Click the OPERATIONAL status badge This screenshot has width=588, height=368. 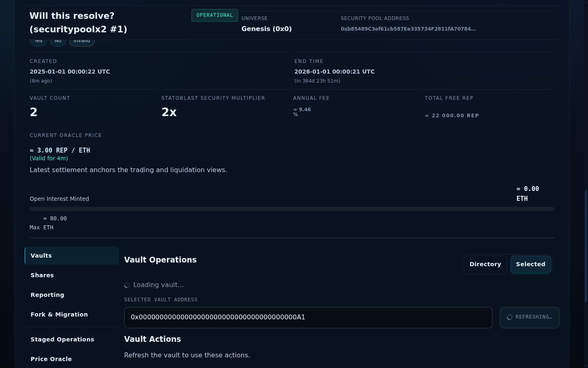pos(215,15)
